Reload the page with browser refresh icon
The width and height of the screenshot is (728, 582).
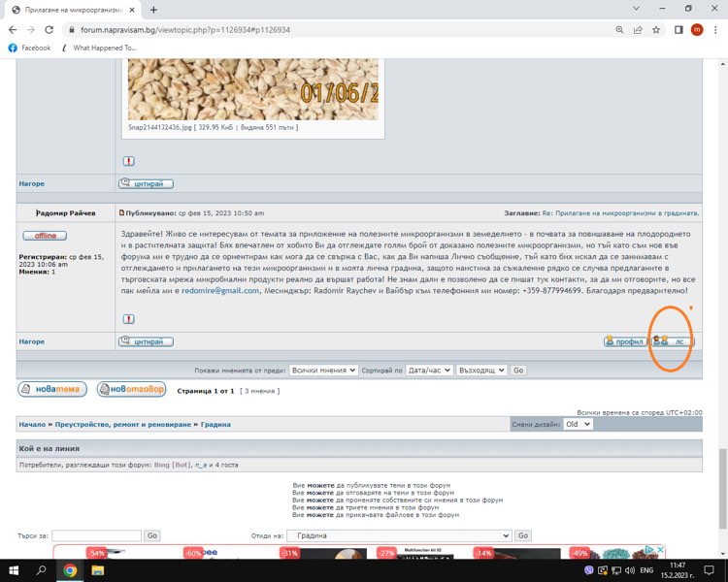coord(50,29)
